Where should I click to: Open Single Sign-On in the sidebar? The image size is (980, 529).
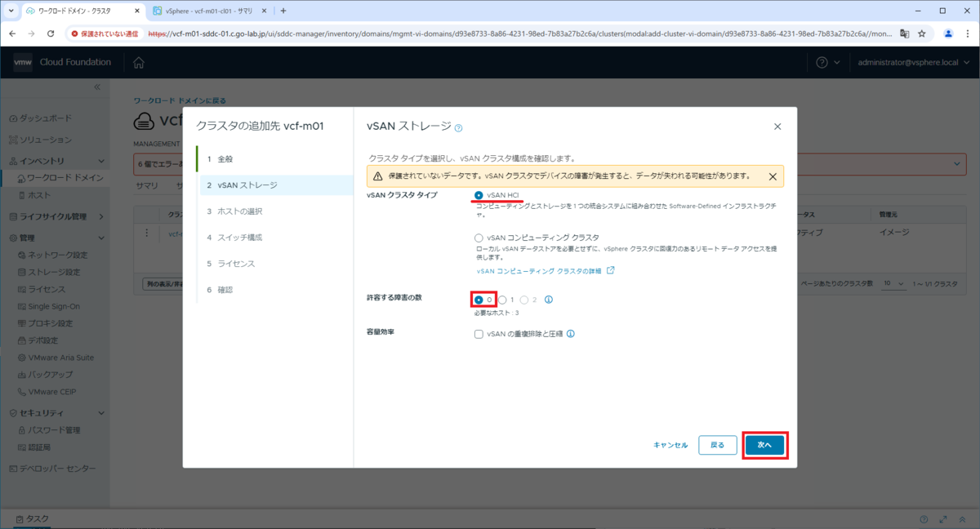pos(48,306)
